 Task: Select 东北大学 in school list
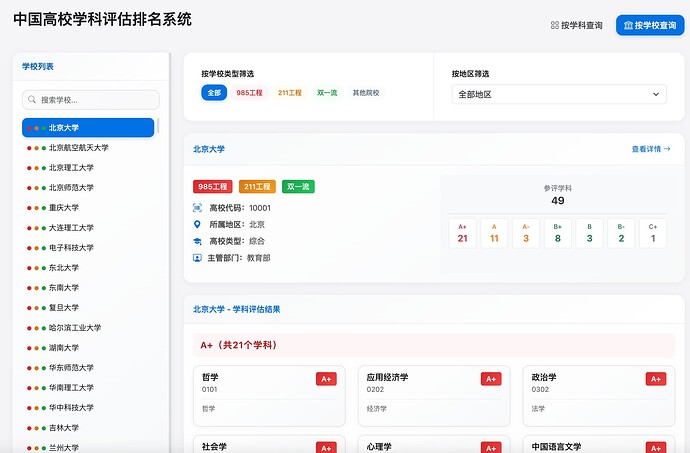pos(88,268)
